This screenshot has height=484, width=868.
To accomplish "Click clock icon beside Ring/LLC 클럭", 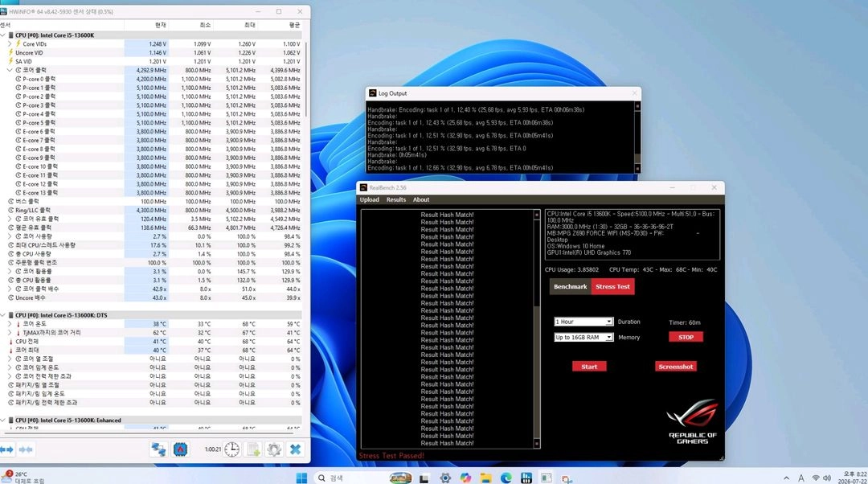I will (10, 211).
